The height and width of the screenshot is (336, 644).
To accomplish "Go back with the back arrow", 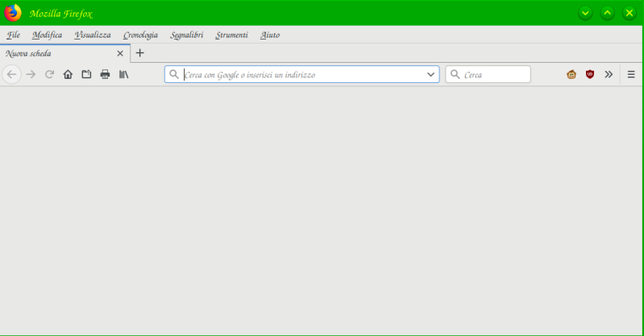I will tap(11, 74).
